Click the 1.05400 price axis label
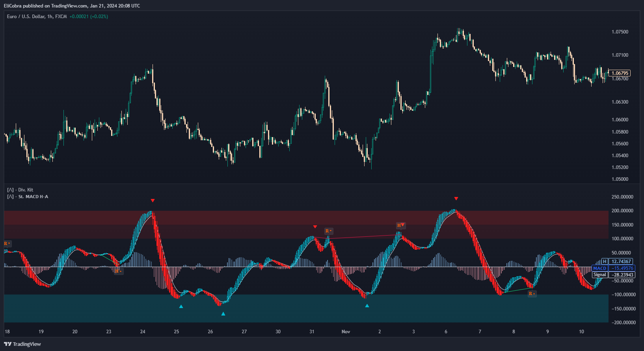The height and width of the screenshot is (351, 644). click(x=620, y=156)
